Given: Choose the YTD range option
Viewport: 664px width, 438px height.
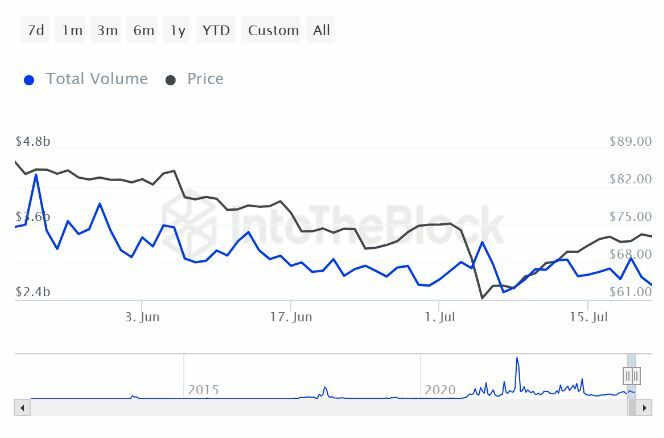Looking at the screenshot, I should tap(215, 30).
